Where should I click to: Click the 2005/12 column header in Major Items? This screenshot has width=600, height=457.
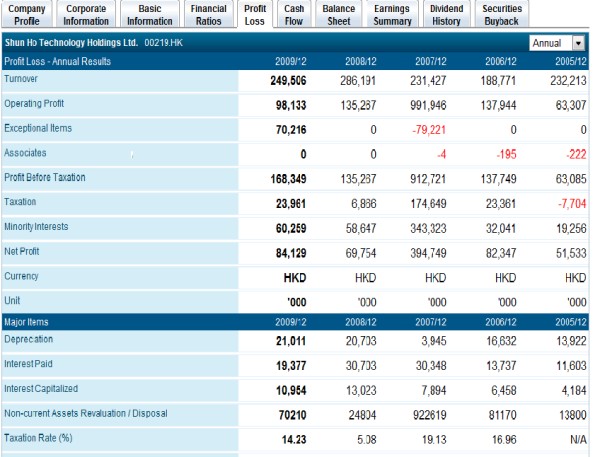click(571, 322)
